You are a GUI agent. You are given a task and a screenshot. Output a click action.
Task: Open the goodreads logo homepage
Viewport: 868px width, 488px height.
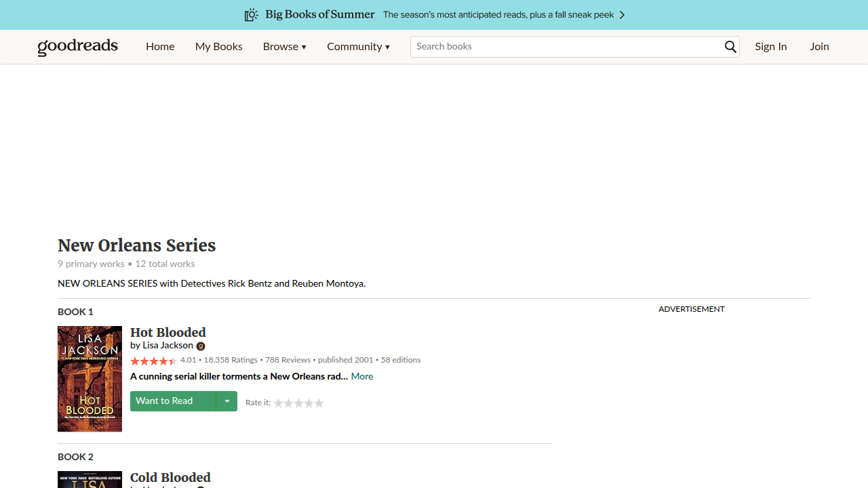tap(78, 47)
